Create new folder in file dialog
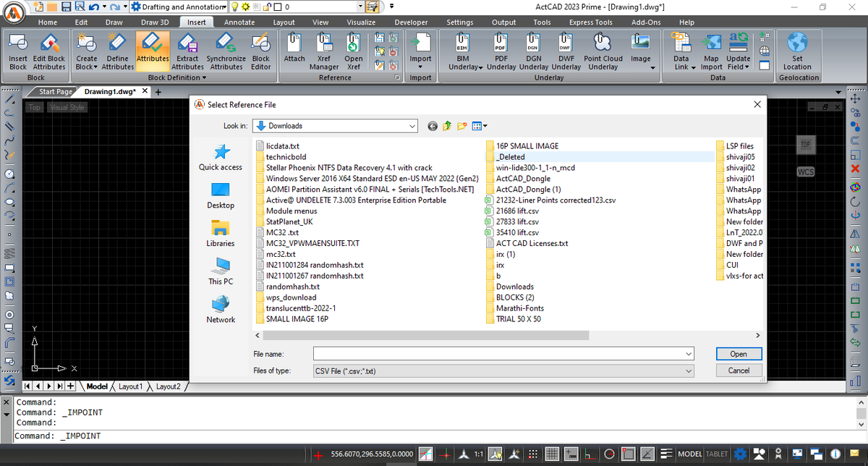 point(462,126)
